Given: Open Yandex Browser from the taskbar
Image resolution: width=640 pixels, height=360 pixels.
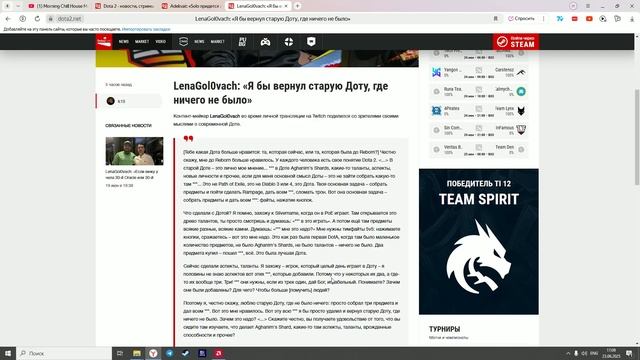Looking at the screenshot, I should point(153,353).
